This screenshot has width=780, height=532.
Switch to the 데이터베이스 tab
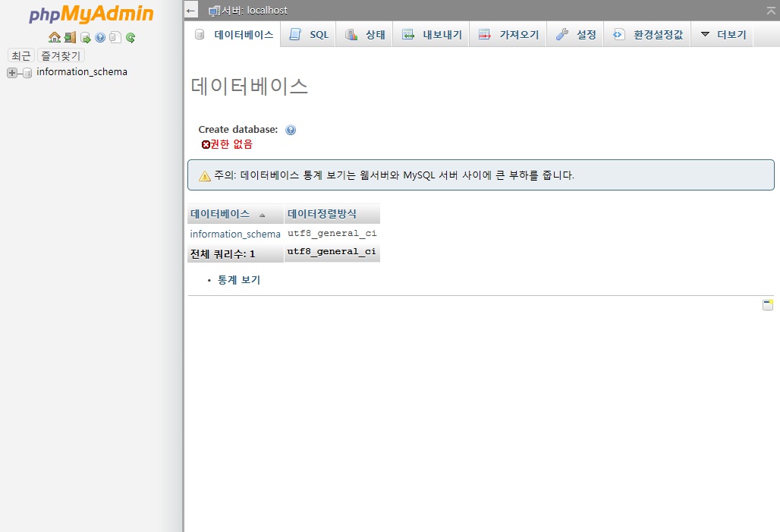[233, 34]
